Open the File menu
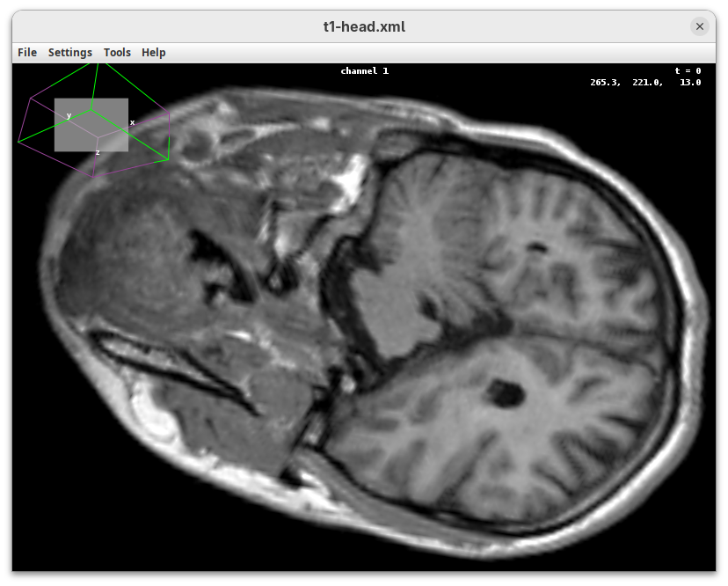728x586 pixels. (x=27, y=53)
